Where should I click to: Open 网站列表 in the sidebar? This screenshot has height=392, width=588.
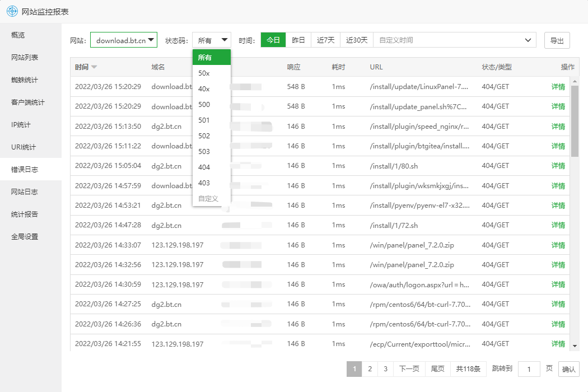pyautogui.click(x=31, y=57)
